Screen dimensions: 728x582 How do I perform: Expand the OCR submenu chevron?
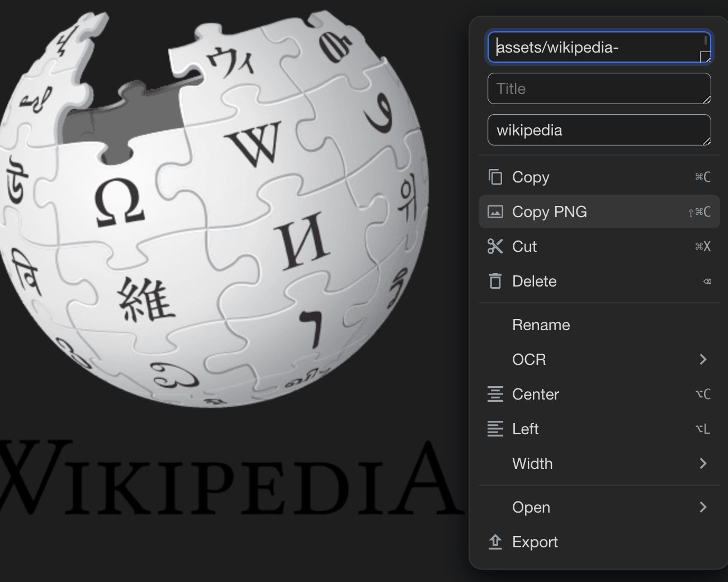click(x=703, y=359)
